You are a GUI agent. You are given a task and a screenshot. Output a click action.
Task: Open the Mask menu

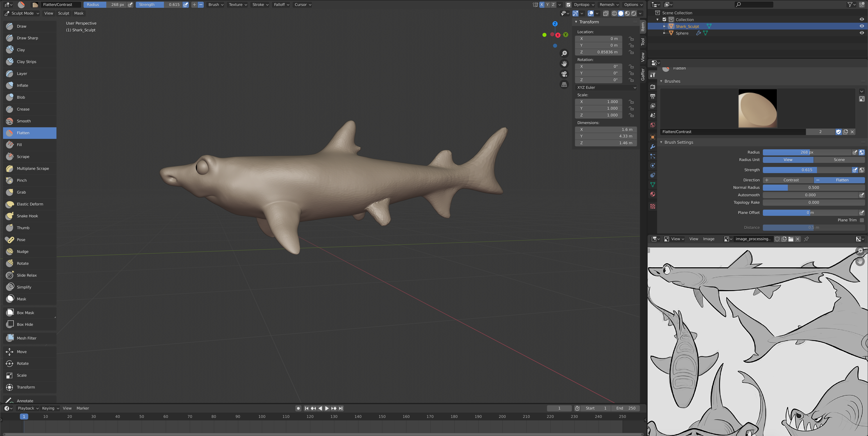[x=78, y=14]
